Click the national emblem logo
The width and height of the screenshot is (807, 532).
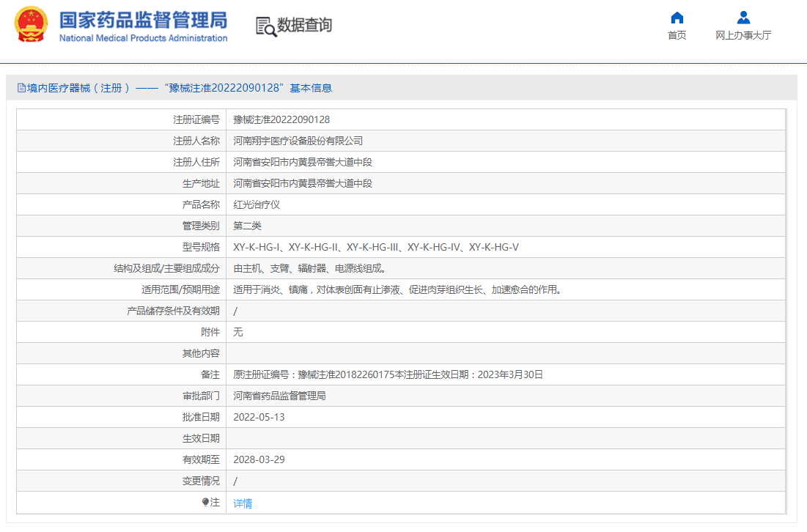tap(31, 24)
